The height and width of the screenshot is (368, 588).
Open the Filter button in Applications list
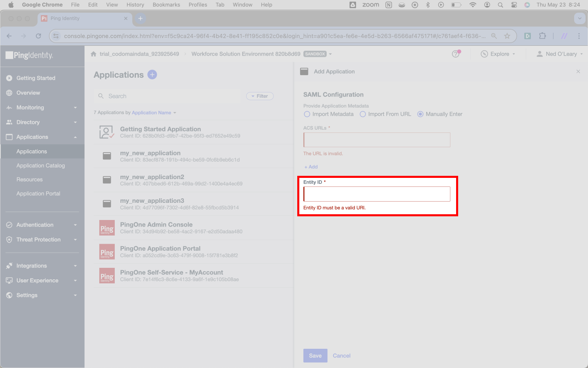(x=260, y=96)
